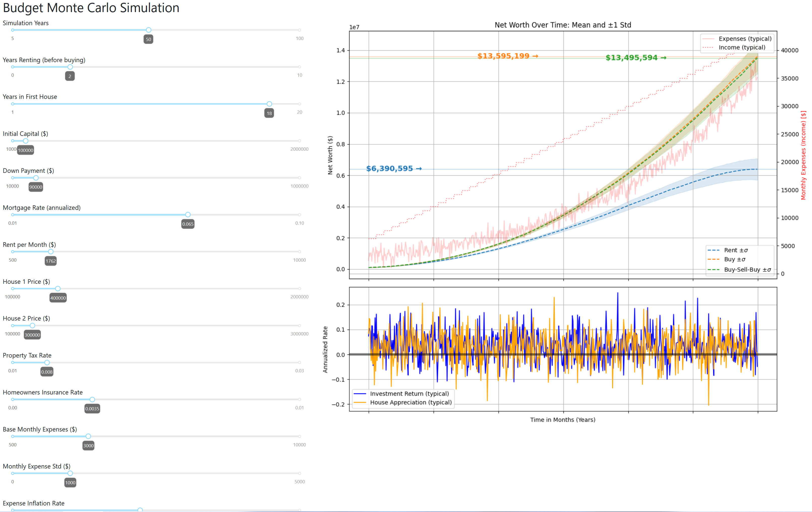Click the Initial Capital slider handle
The height and width of the screenshot is (512, 812).
26,141
